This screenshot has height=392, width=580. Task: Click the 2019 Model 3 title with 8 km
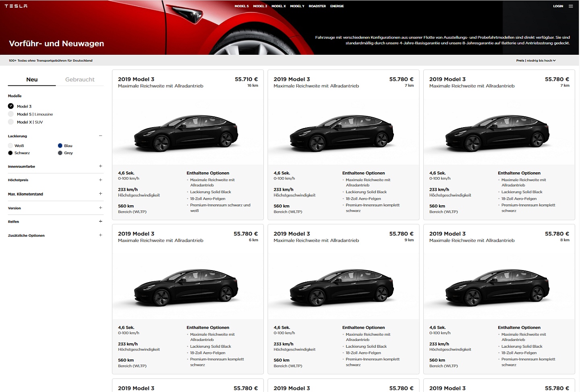[447, 234]
